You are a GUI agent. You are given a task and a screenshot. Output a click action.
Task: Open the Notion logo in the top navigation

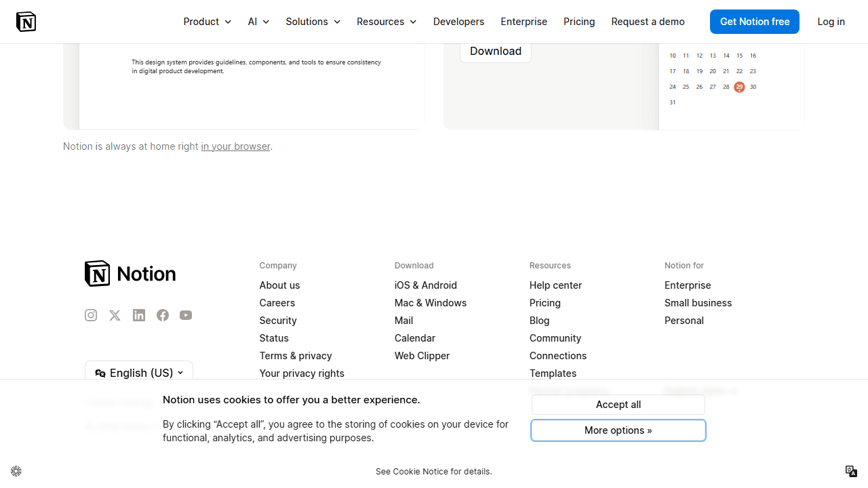[26, 22]
